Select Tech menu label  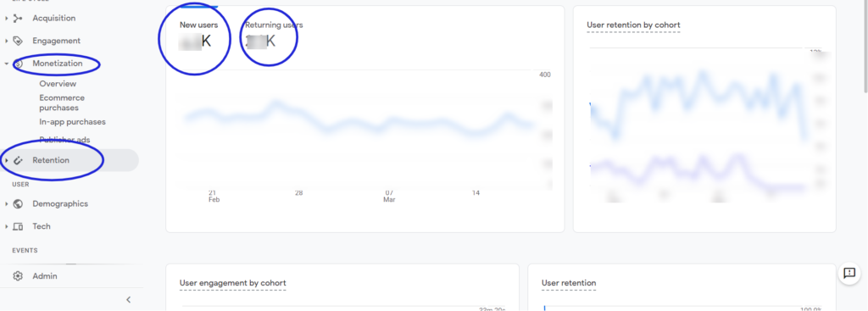tap(42, 226)
